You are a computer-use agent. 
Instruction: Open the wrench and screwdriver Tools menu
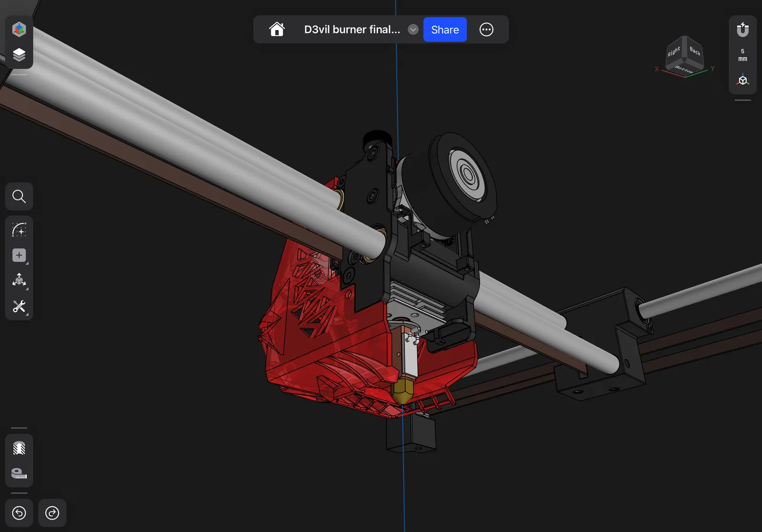(19, 306)
